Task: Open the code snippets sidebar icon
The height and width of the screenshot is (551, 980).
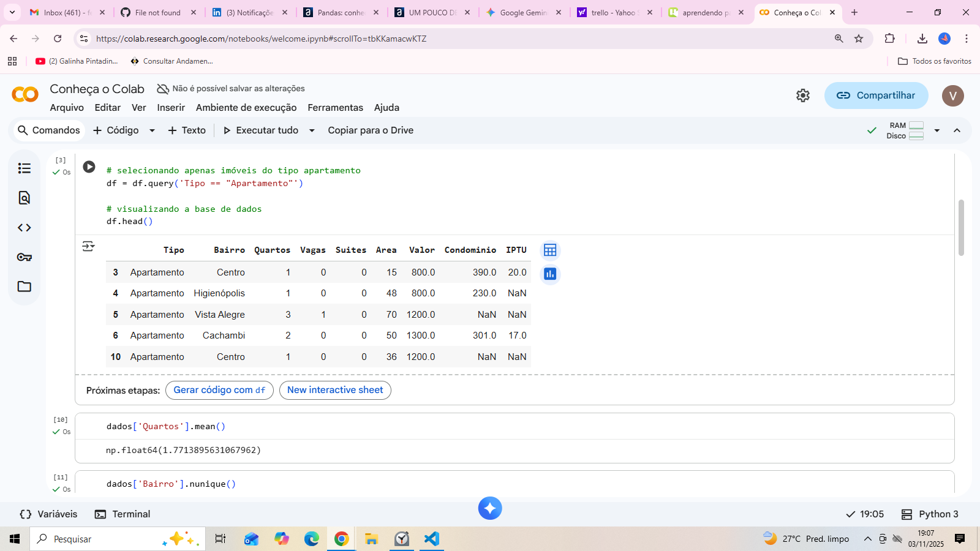Action: point(24,228)
